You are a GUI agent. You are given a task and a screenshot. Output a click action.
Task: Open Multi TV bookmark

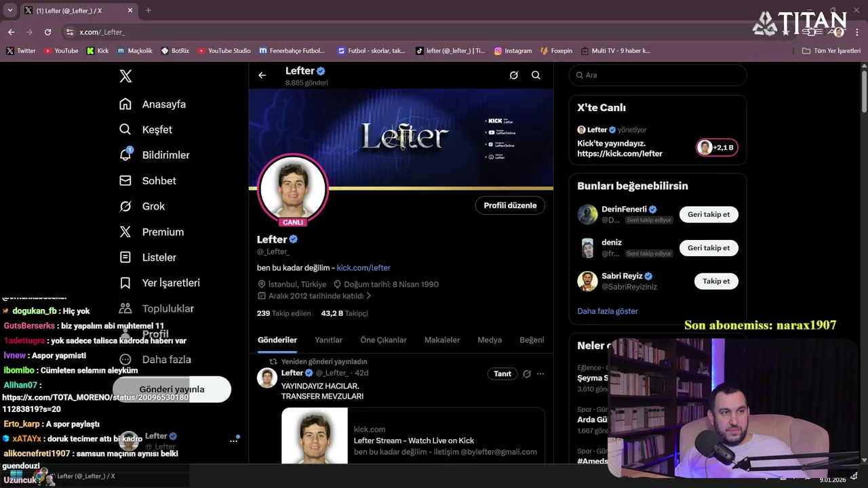point(616,51)
